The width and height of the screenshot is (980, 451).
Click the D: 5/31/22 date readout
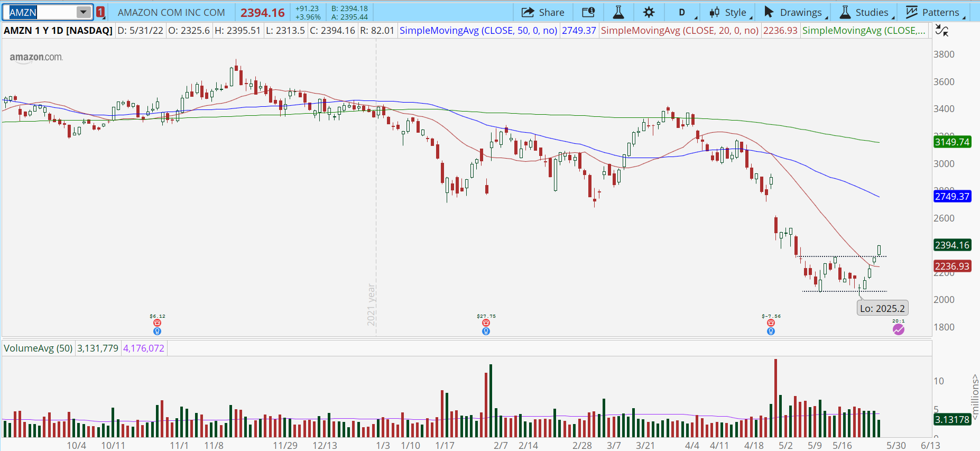[x=141, y=31]
